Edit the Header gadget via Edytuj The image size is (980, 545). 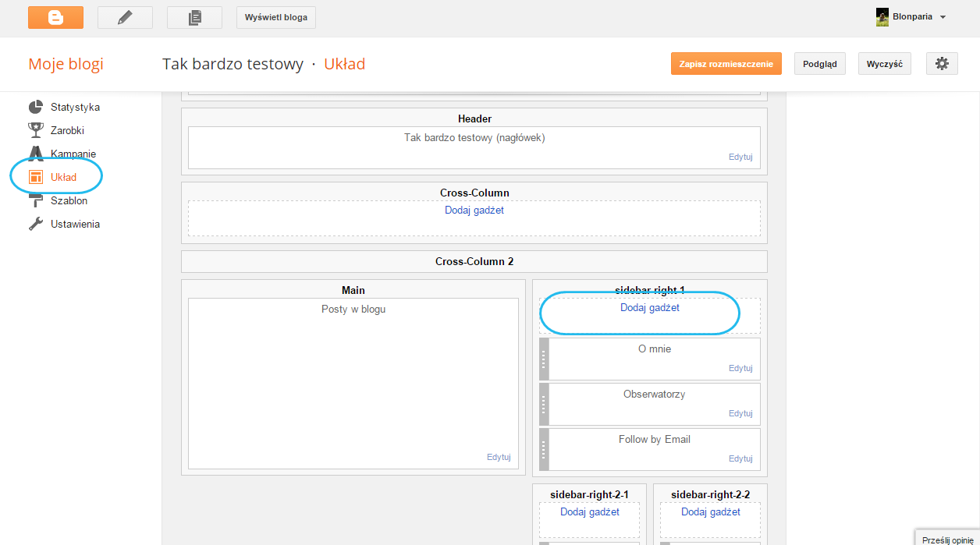click(740, 157)
